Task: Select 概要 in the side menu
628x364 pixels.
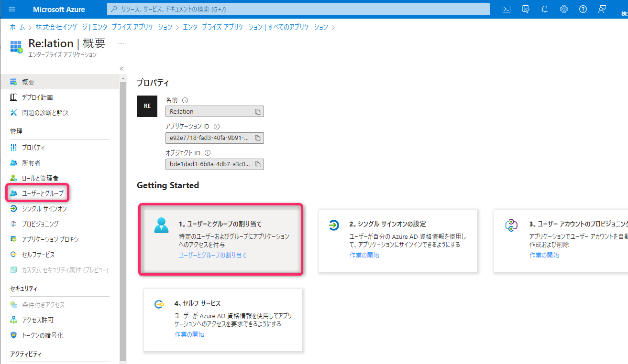Action: click(60, 82)
